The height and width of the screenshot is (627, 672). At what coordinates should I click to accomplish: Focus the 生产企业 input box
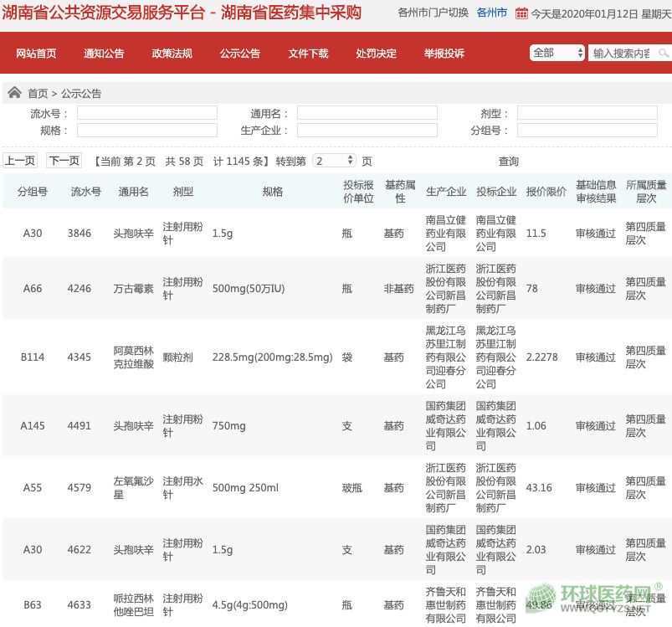click(367, 131)
